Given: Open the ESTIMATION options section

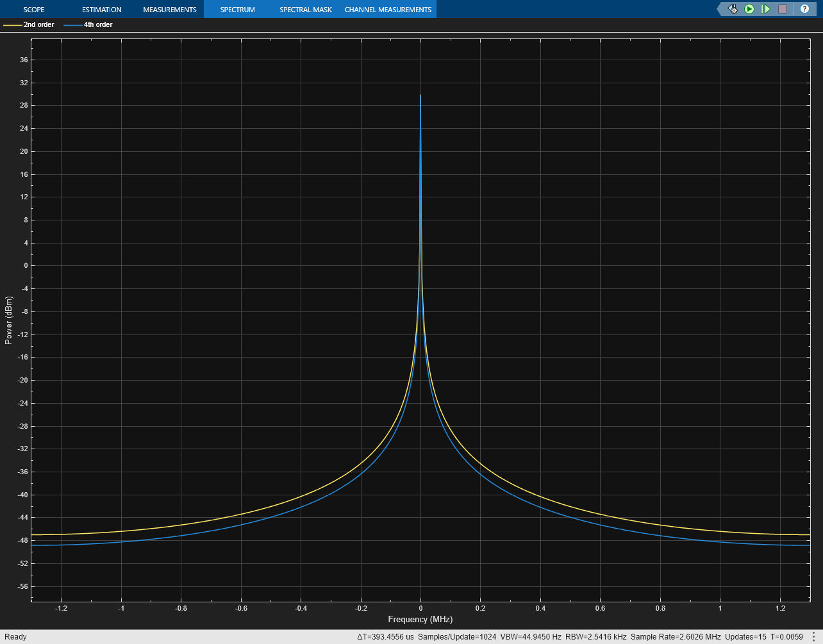Looking at the screenshot, I should 101,9.
